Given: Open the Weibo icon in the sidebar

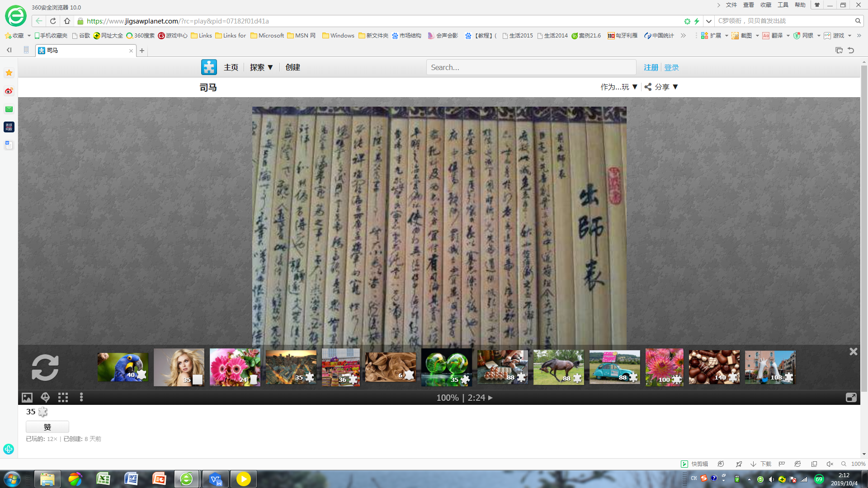Looking at the screenshot, I should click(9, 91).
